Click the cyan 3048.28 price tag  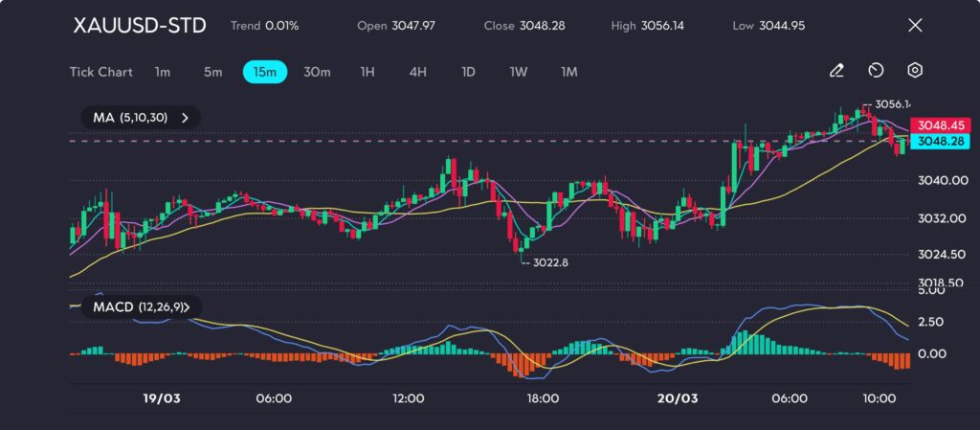coord(939,142)
